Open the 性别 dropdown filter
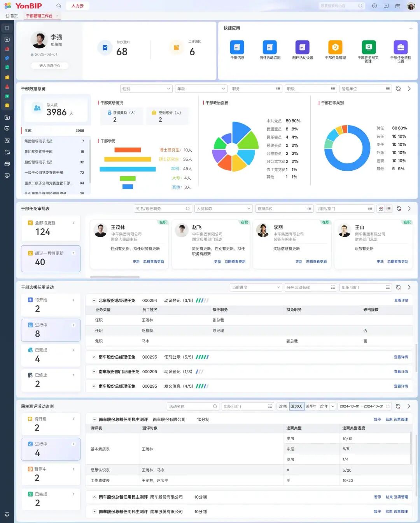The image size is (420, 523). tap(146, 89)
